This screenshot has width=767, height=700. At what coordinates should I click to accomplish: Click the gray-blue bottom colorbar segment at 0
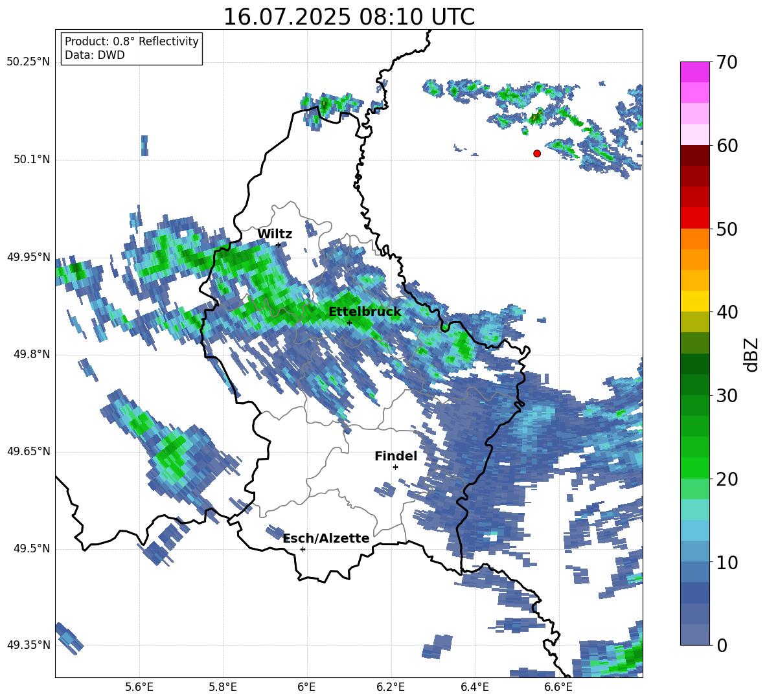[x=694, y=635]
